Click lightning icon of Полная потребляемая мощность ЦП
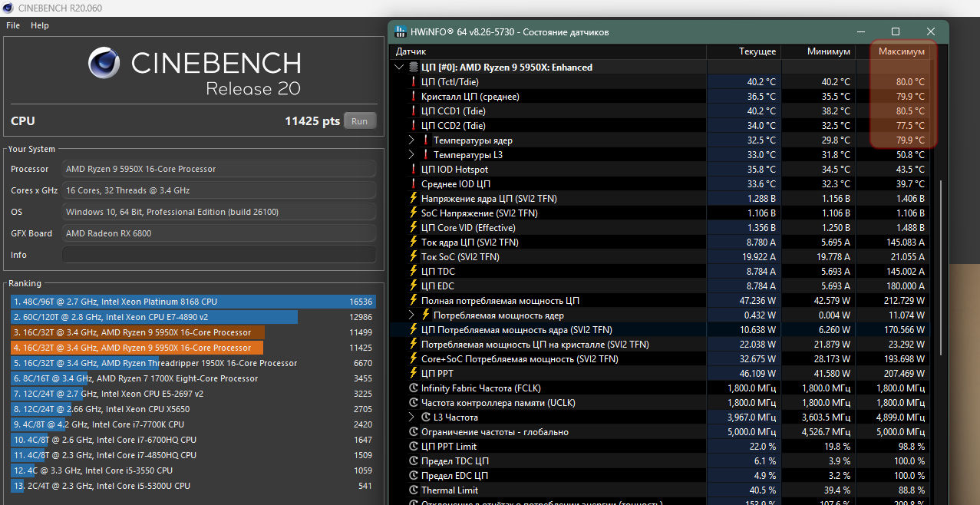Image resolution: width=980 pixels, height=505 pixels. pyautogui.click(x=414, y=301)
